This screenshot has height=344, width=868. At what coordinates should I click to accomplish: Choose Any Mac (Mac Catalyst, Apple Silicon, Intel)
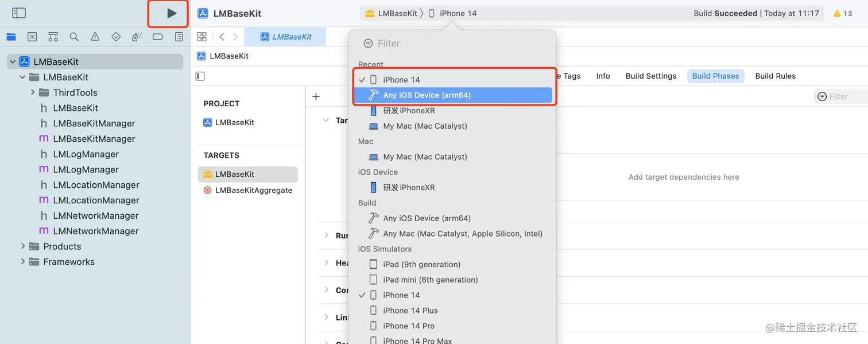452,234
